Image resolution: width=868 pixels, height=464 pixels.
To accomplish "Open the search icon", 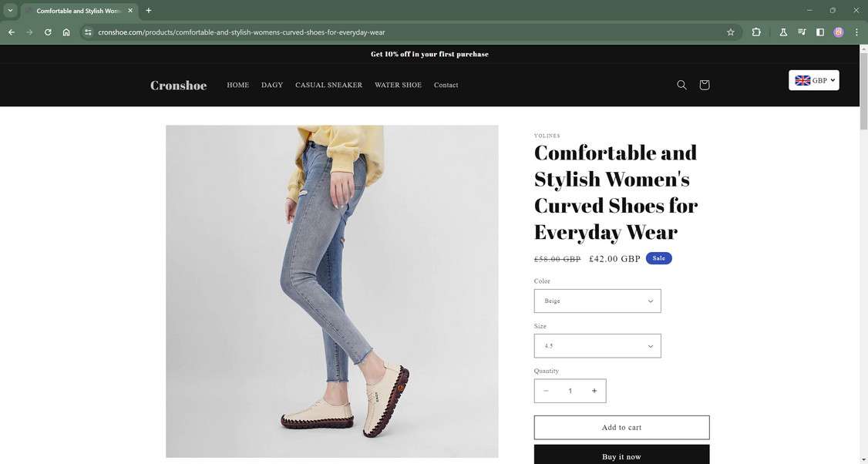I will pos(681,84).
